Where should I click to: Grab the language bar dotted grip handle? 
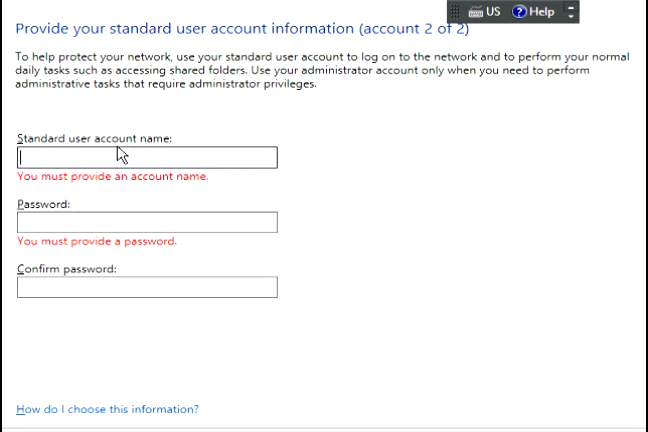pyautogui.click(x=455, y=12)
